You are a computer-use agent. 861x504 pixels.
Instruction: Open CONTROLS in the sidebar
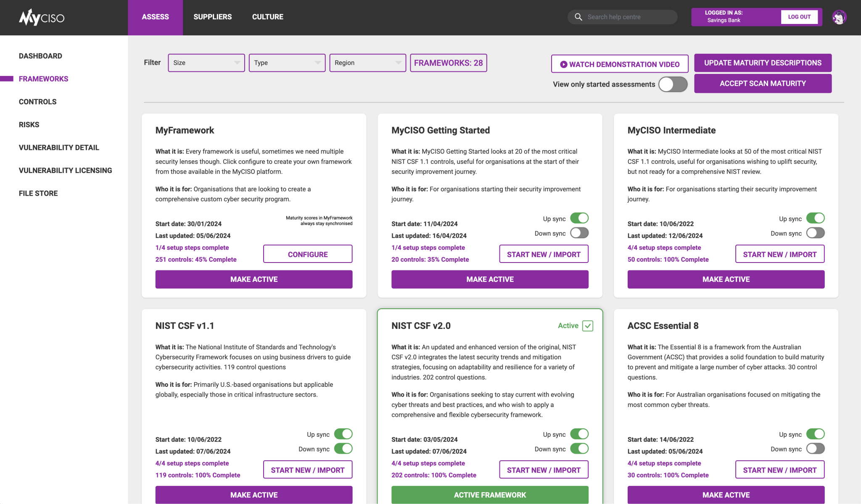click(x=37, y=102)
